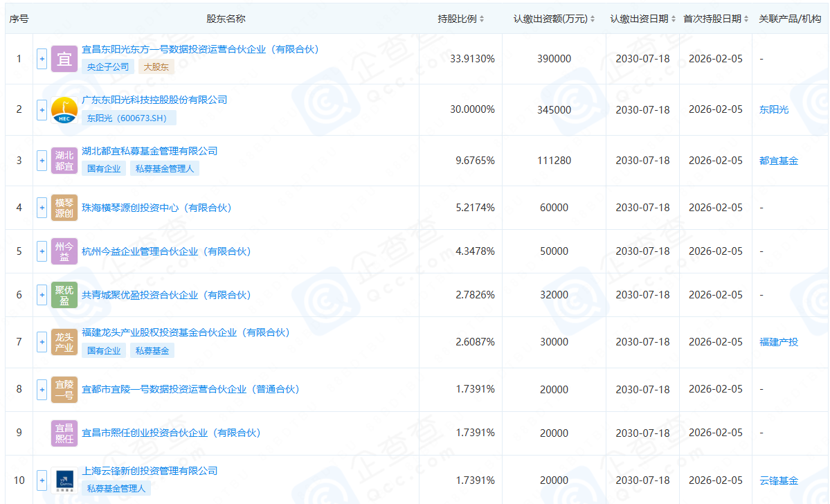Open related product 都宜基金 link

778,161
